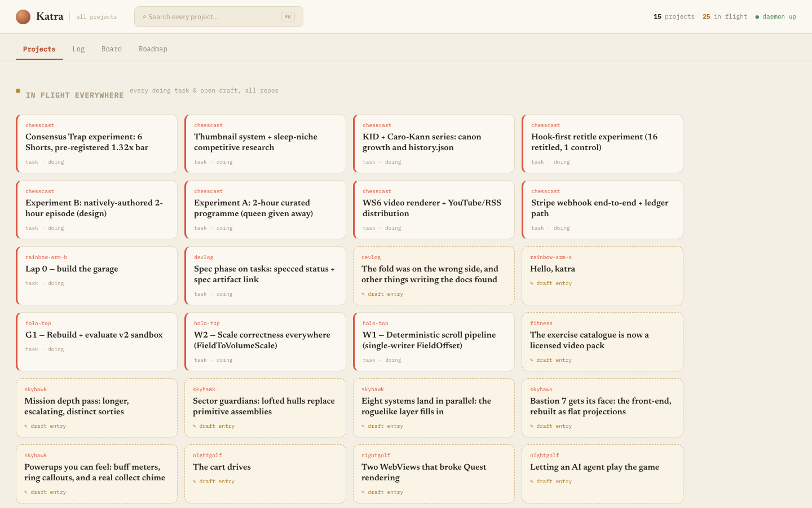Screen dimensions: 812x508
Task: Open W2 — Scale correctness everywhere card
Action: [265, 341]
